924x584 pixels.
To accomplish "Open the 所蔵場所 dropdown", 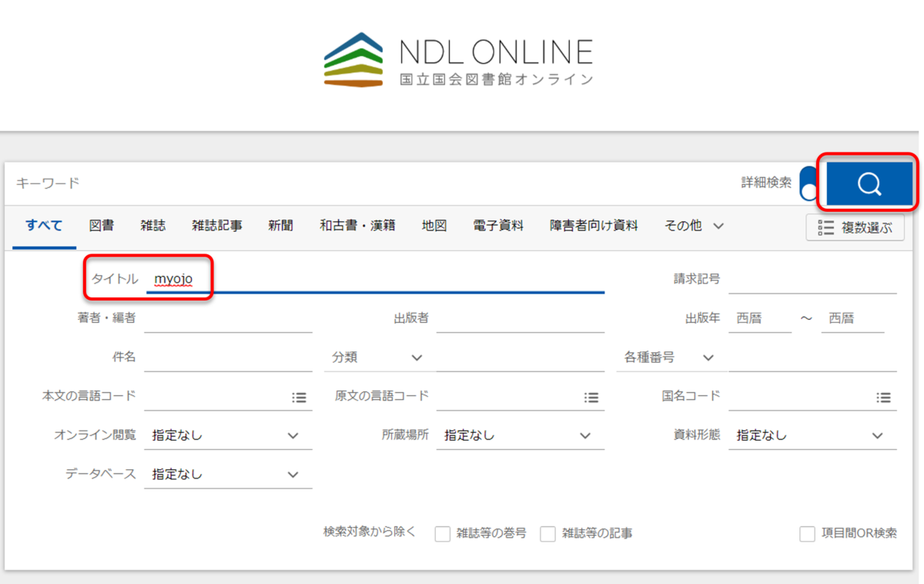I will tap(521, 435).
